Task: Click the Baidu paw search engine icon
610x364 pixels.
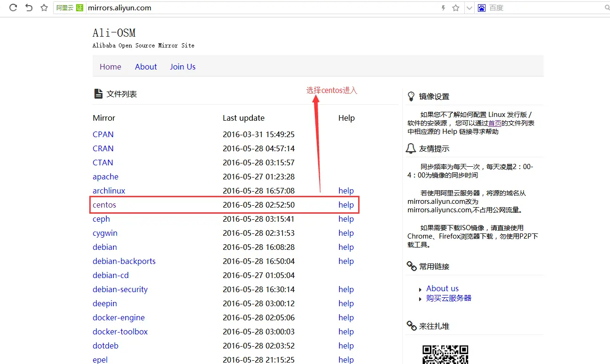Action: coord(481,8)
